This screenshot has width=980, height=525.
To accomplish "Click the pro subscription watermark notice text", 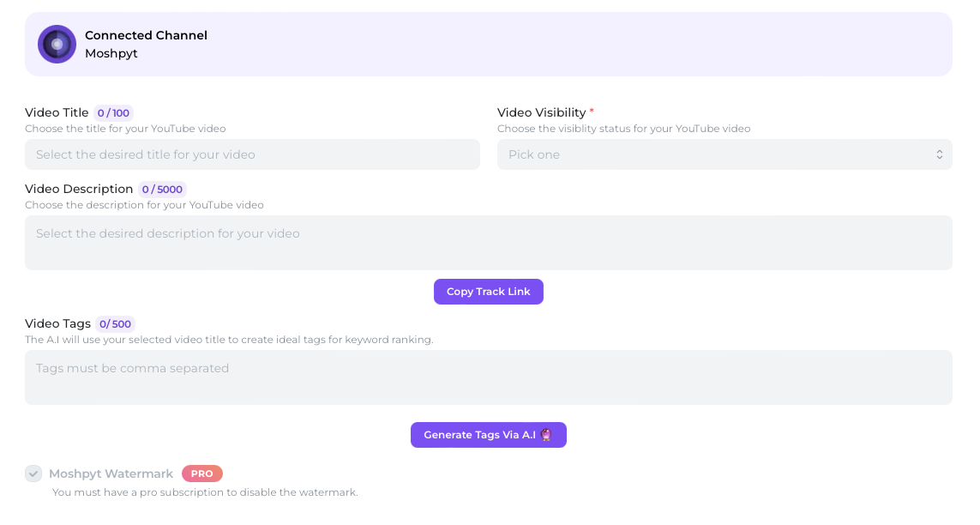I will click(x=205, y=492).
